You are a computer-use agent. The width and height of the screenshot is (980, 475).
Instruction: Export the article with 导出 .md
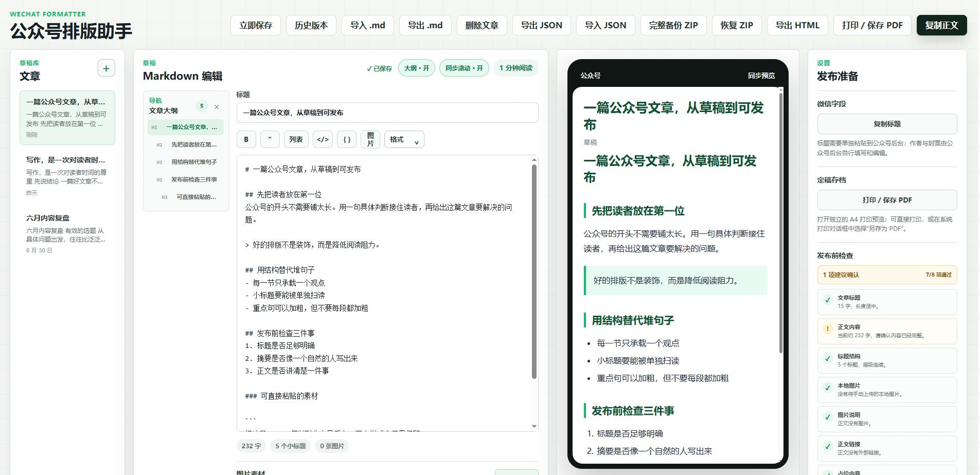click(x=425, y=25)
